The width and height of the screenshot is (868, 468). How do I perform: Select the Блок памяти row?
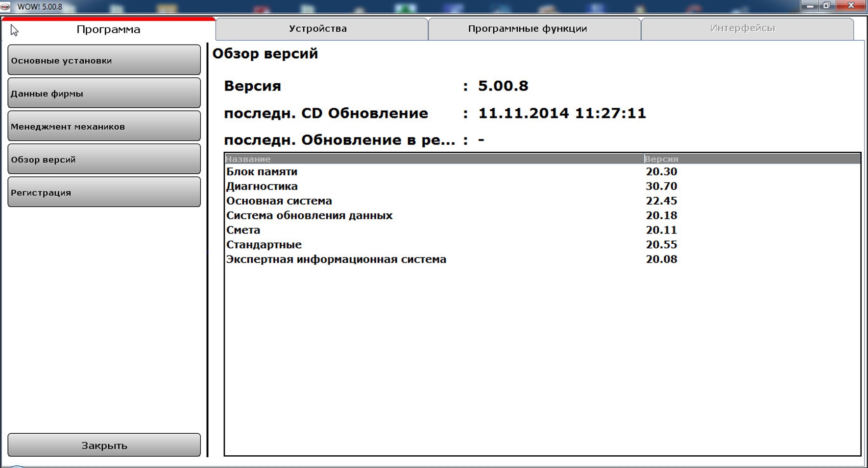[262, 172]
